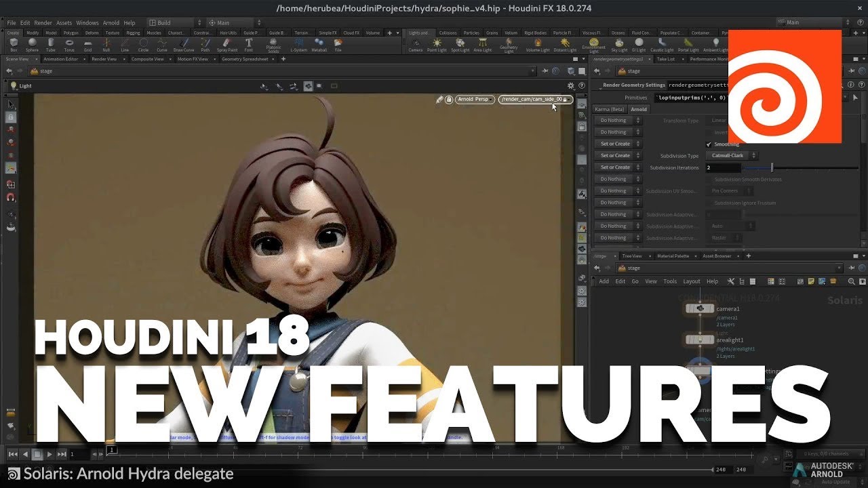This screenshot has width=868, height=488.
Task: Select the Circle shelf tool
Action: (x=143, y=45)
